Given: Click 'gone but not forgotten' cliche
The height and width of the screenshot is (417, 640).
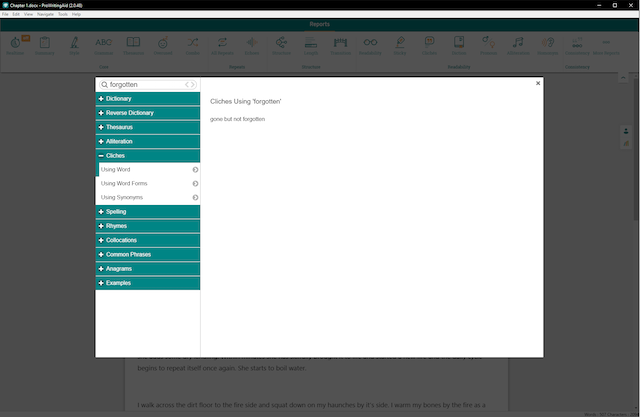Looking at the screenshot, I should click(x=238, y=119).
